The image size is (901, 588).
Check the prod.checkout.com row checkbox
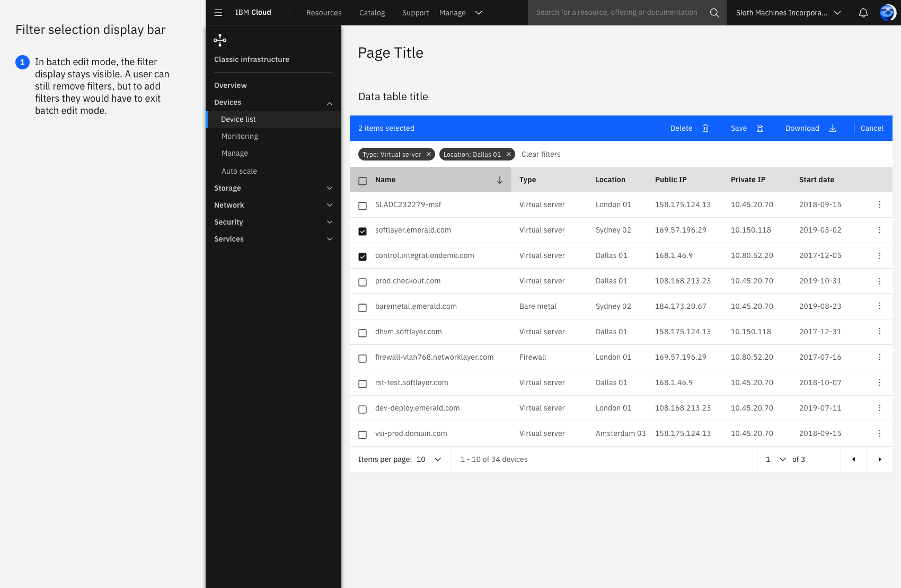coord(363,282)
